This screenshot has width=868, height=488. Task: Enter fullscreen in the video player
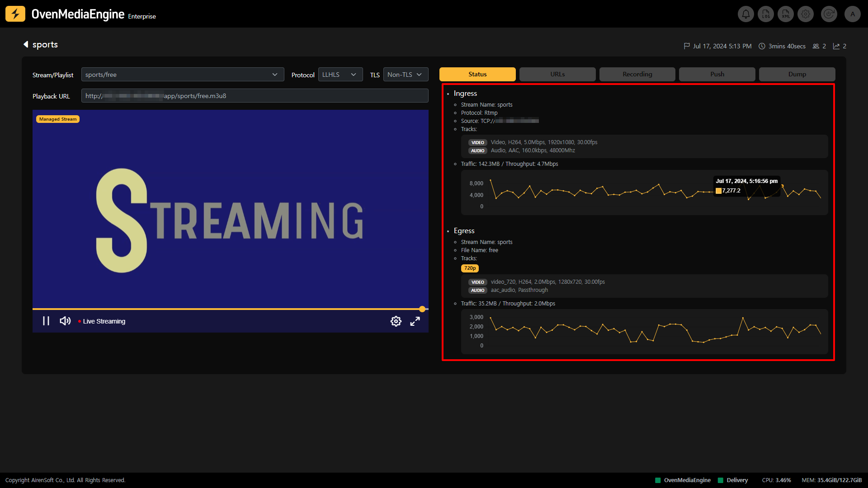coord(415,321)
